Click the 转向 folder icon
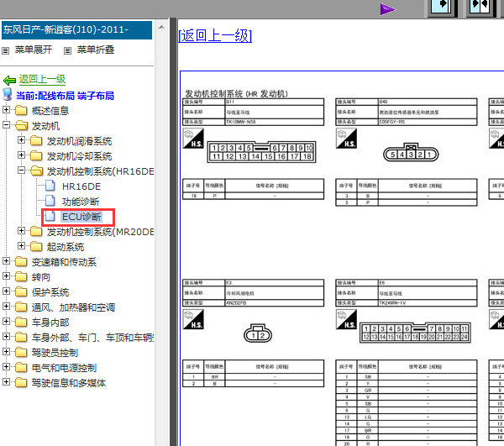The width and height of the screenshot is (504, 446). (x=21, y=276)
